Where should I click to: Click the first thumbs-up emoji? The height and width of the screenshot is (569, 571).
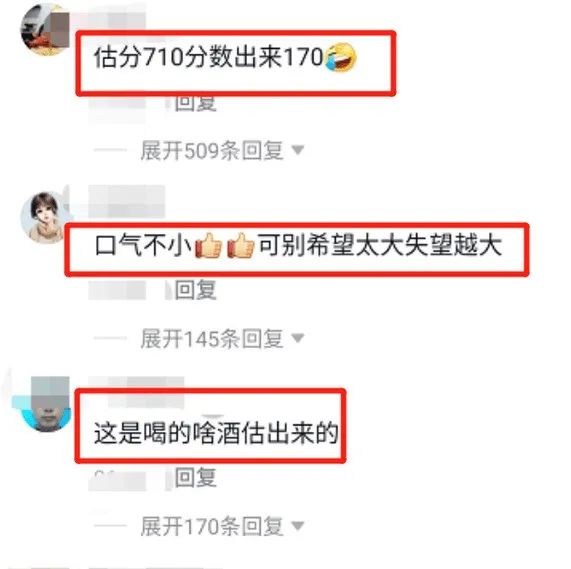click(x=208, y=245)
